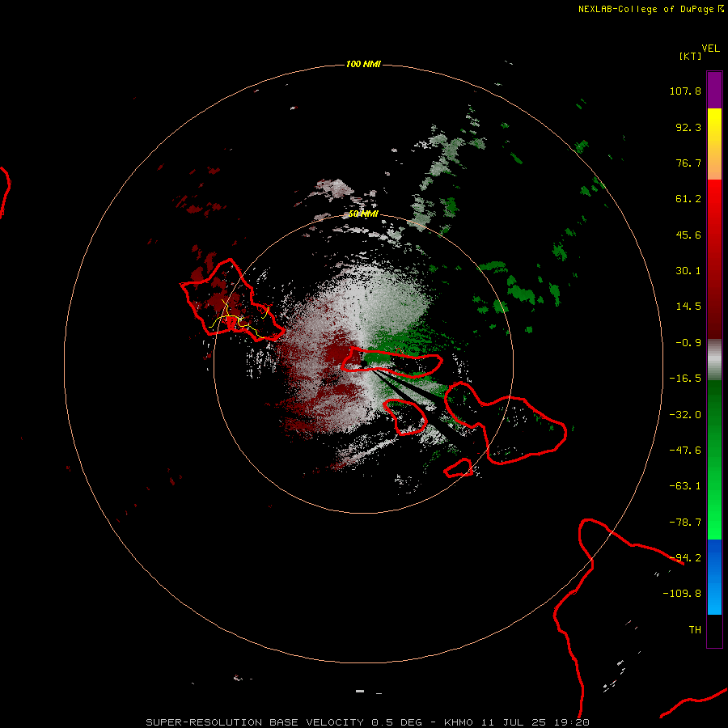
Task: Select the -16.5 scale value
Action: [685, 379]
